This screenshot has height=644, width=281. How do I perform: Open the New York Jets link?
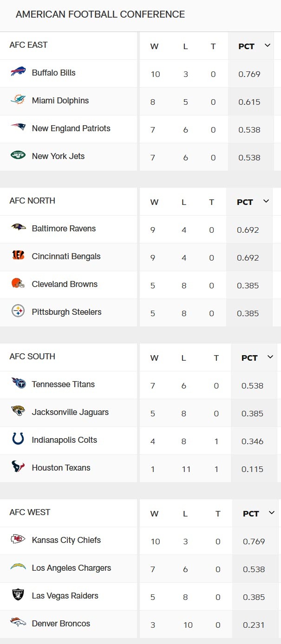coord(58,156)
